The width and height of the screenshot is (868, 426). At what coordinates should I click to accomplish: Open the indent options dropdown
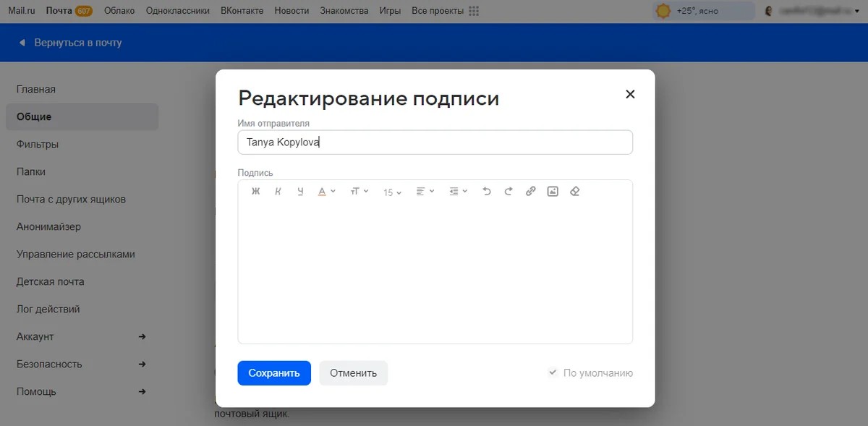[459, 192]
